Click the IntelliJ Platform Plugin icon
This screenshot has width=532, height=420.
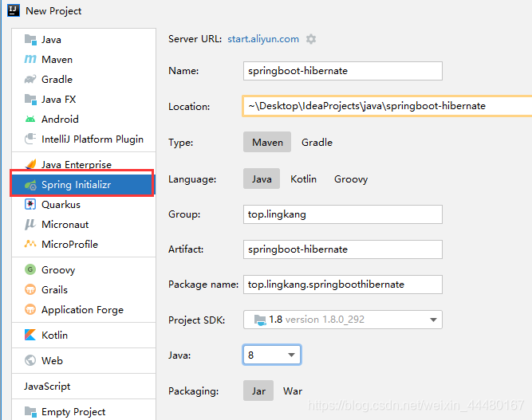(30, 139)
